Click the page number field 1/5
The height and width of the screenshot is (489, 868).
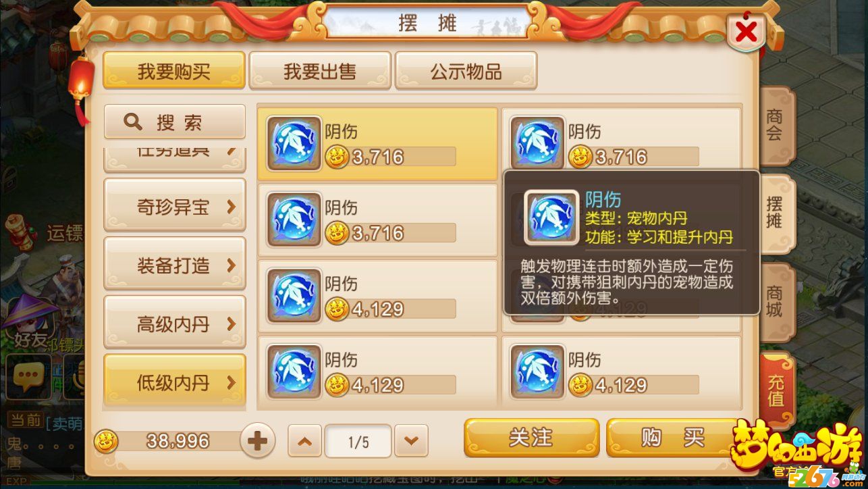(358, 442)
